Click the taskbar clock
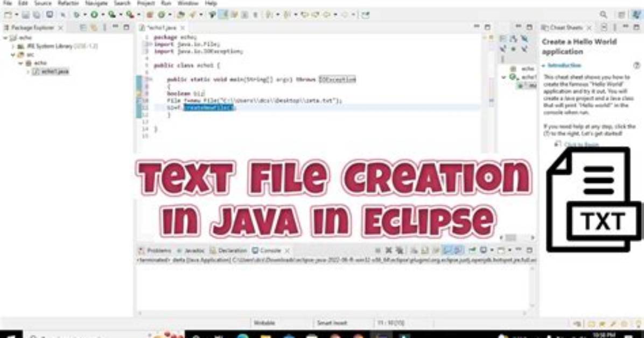The width and height of the screenshot is (644, 338). coord(604,335)
